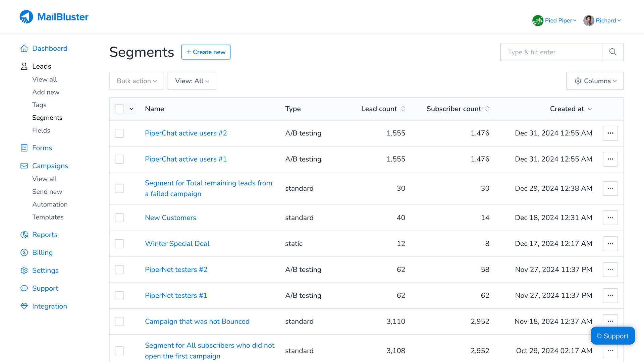Screen dimensions: 644x362
Task: Open Automation under Campaigns
Action: tap(50, 204)
